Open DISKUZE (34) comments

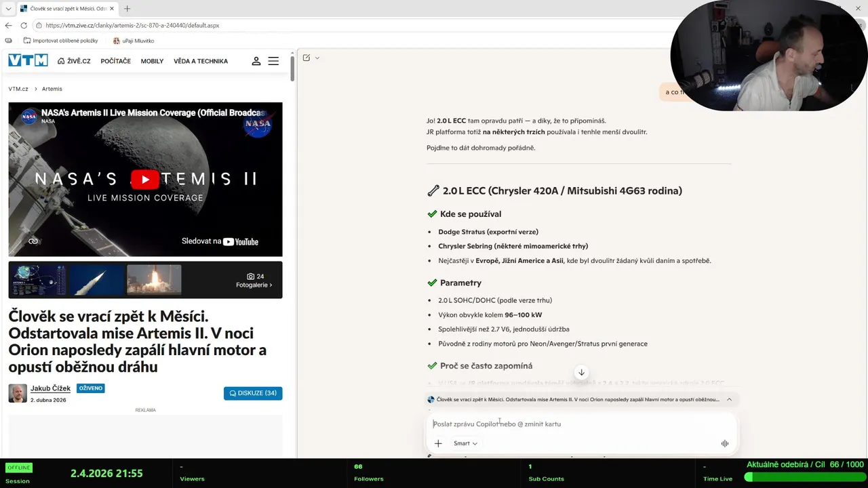coord(253,393)
